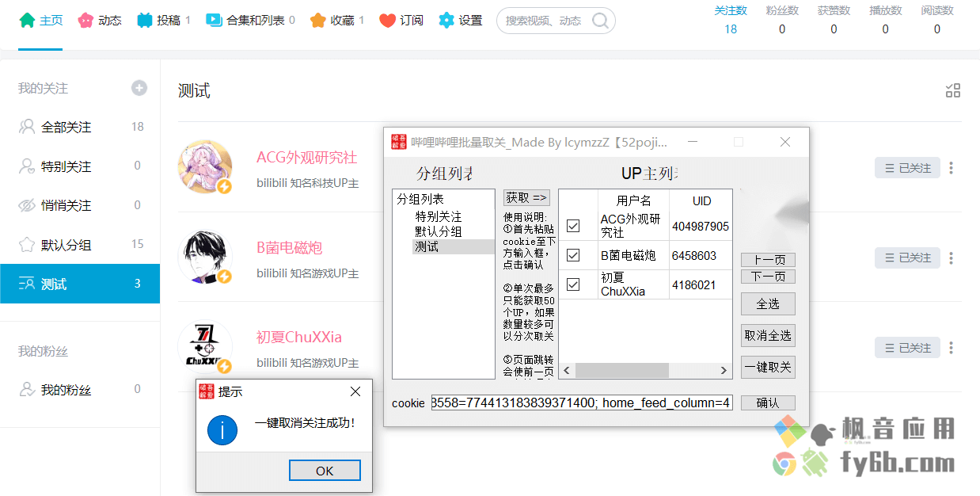Click the 用户名 column header

click(x=634, y=200)
